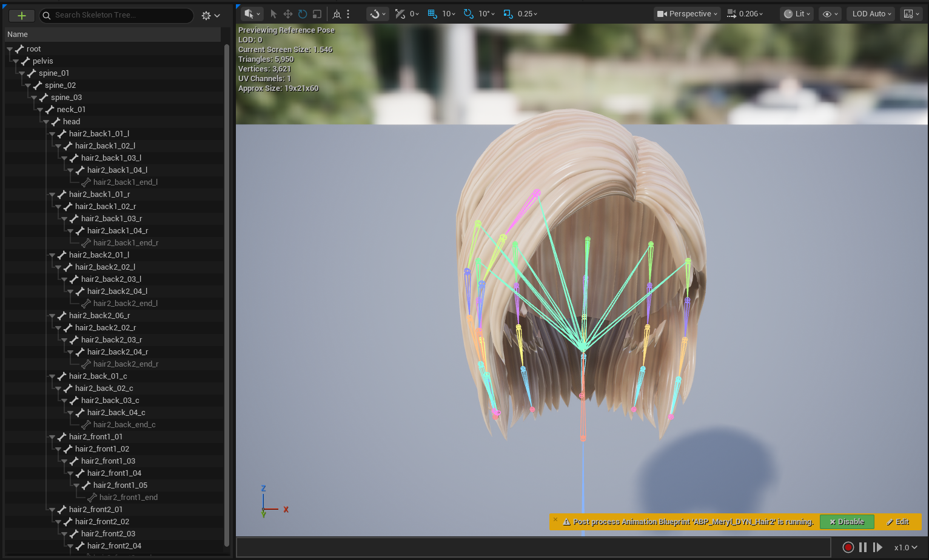Viewport: 929px width, 560px height.
Task: Click the green add bone button
Action: coord(21,16)
